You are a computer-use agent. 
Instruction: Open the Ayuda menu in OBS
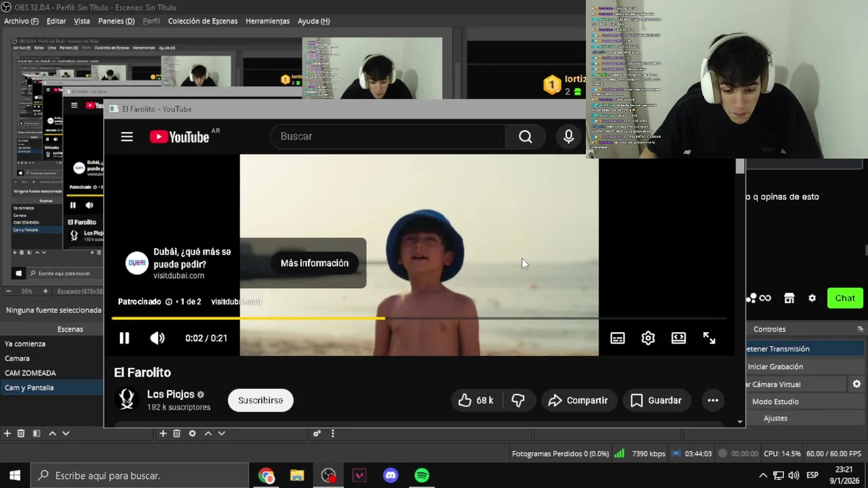(x=314, y=21)
